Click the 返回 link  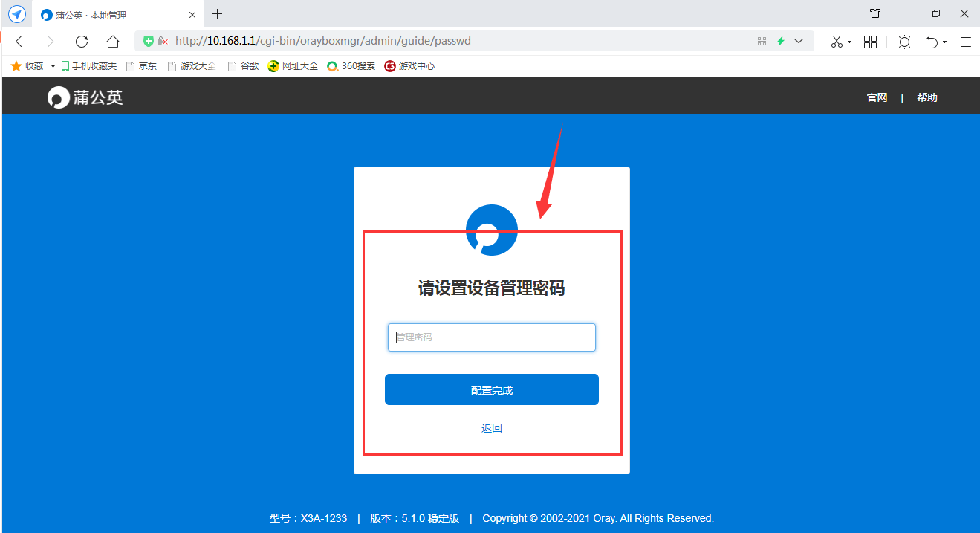click(492, 428)
